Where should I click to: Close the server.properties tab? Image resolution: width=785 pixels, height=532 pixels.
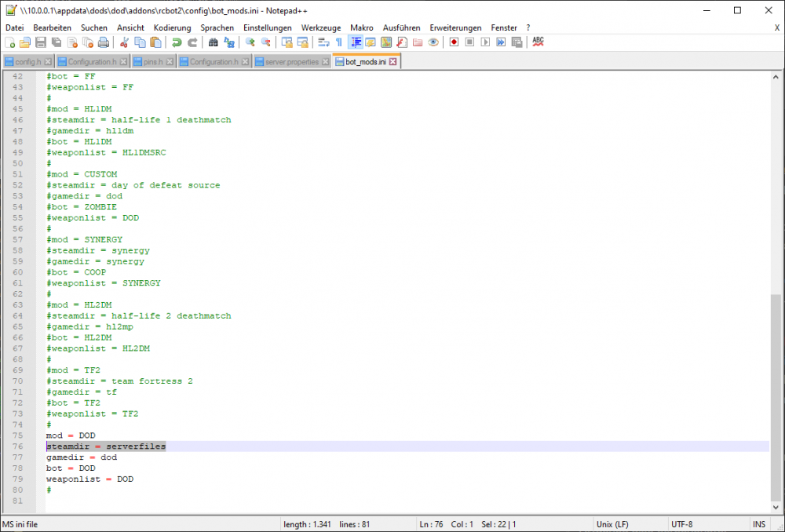326,61
